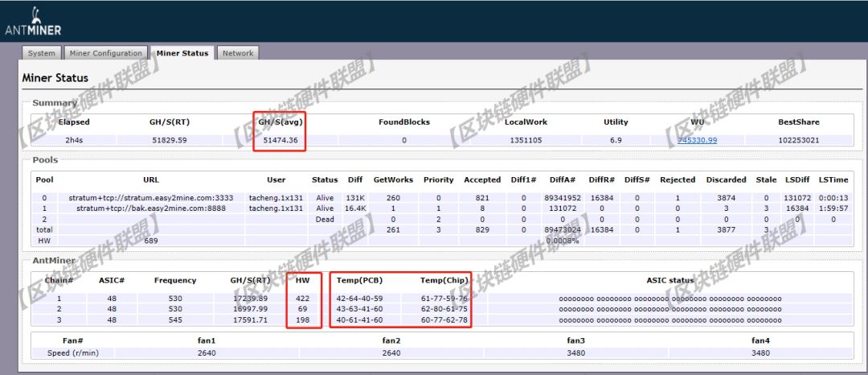Select the GH/S(avg) value 51474.36
Screen dimensions: 868x375
(280, 140)
